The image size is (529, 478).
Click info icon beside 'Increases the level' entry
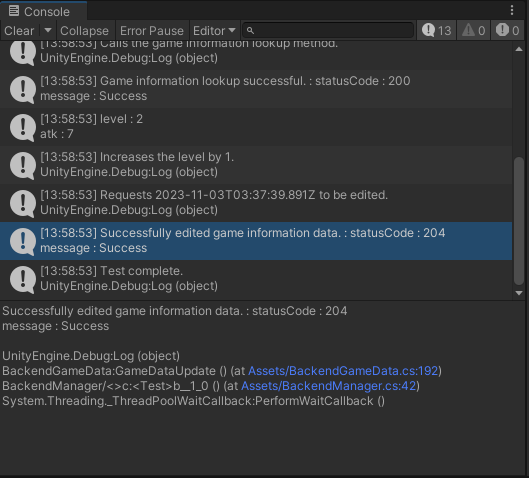(23, 166)
